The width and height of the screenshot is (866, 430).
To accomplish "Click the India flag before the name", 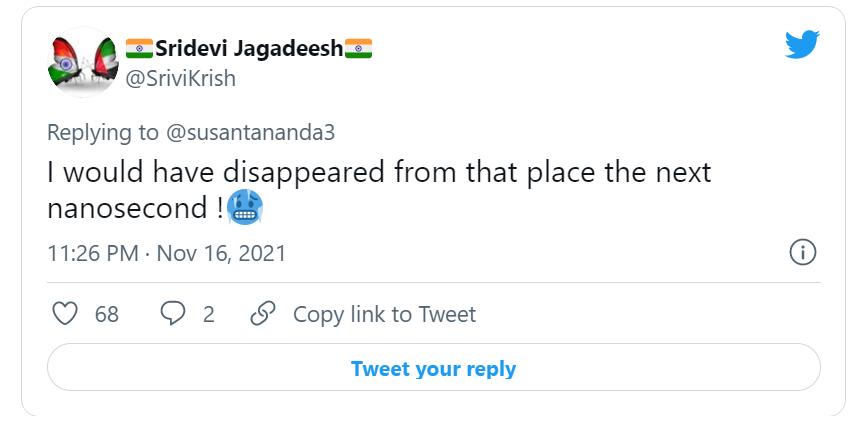I will tap(139, 49).
